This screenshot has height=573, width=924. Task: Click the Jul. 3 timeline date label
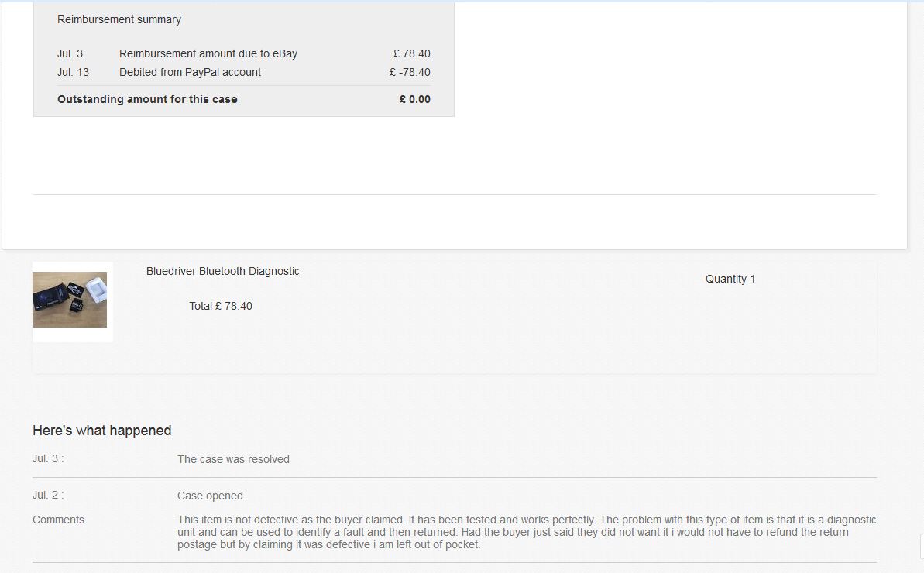48,458
